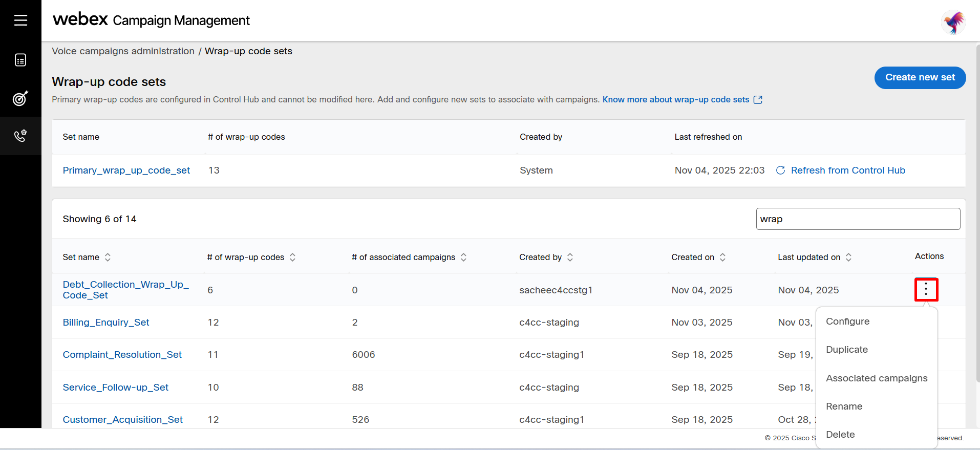The width and height of the screenshot is (980, 450).
Task: Click the refresh icon for Control Hub
Action: [780, 170]
